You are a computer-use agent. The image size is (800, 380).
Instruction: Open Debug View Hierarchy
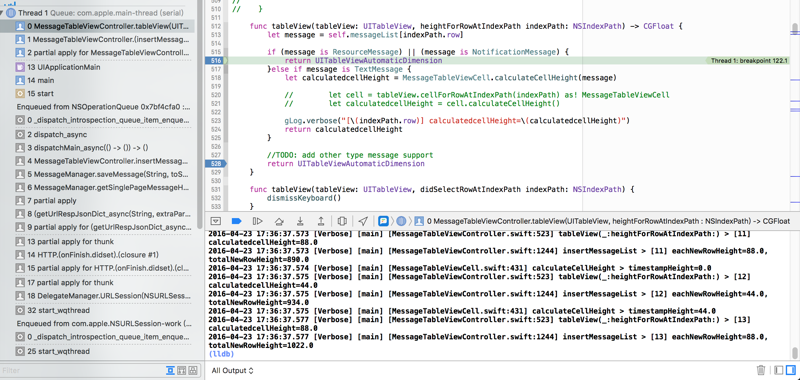(342, 221)
